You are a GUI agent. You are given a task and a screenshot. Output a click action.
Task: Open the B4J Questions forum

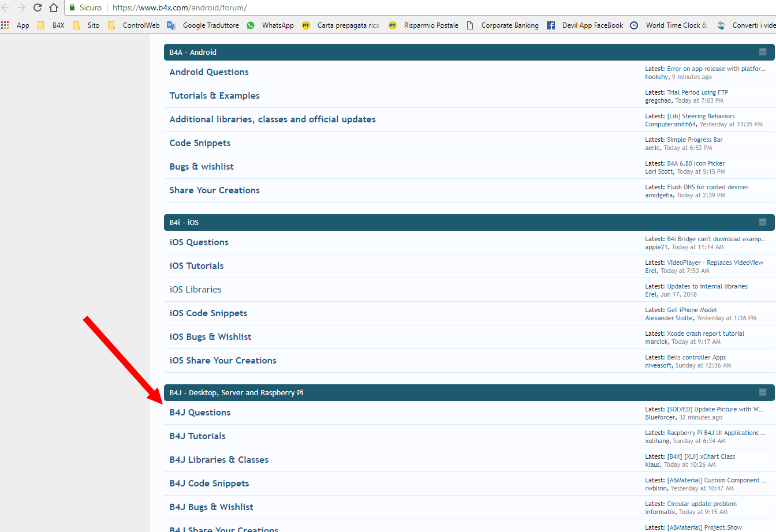point(200,413)
